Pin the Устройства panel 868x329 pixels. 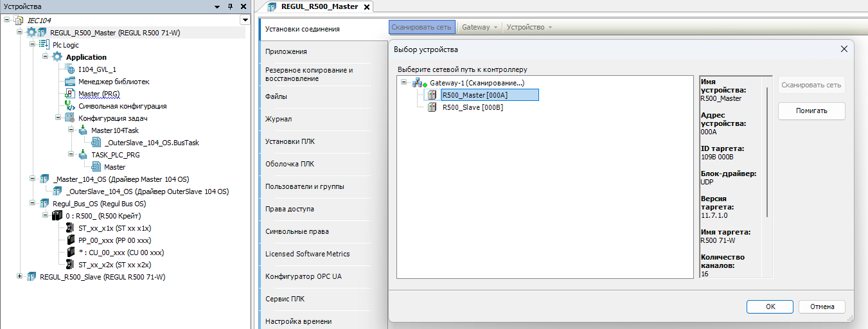point(231,6)
